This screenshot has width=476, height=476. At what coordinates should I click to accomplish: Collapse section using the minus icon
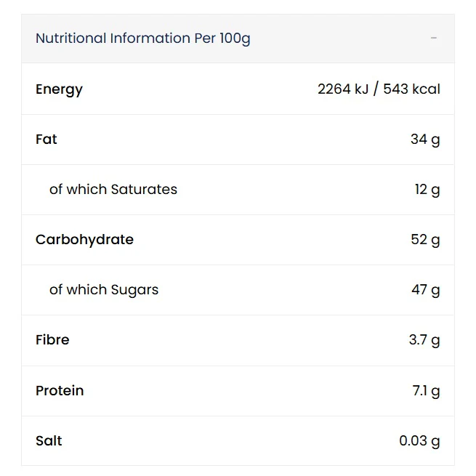click(x=434, y=38)
